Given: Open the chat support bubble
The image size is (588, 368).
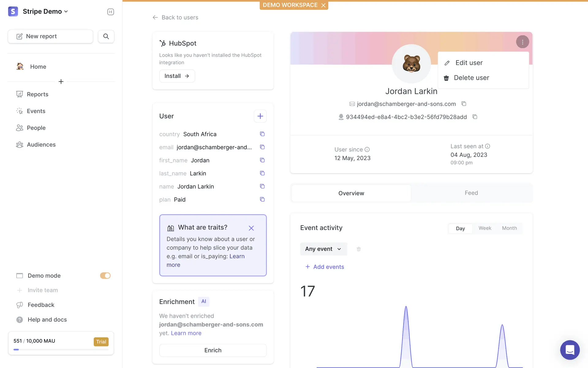Looking at the screenshot, I should (570, 350).
